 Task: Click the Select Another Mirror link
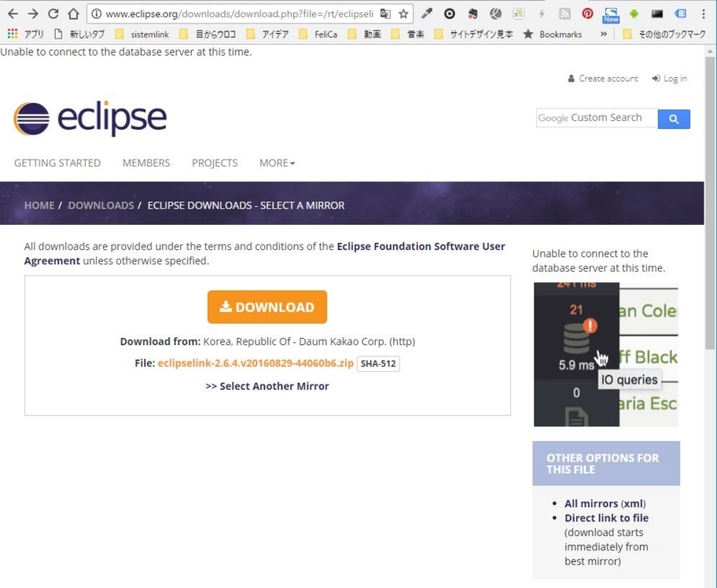pyautogui.click(x=267, y=386)
